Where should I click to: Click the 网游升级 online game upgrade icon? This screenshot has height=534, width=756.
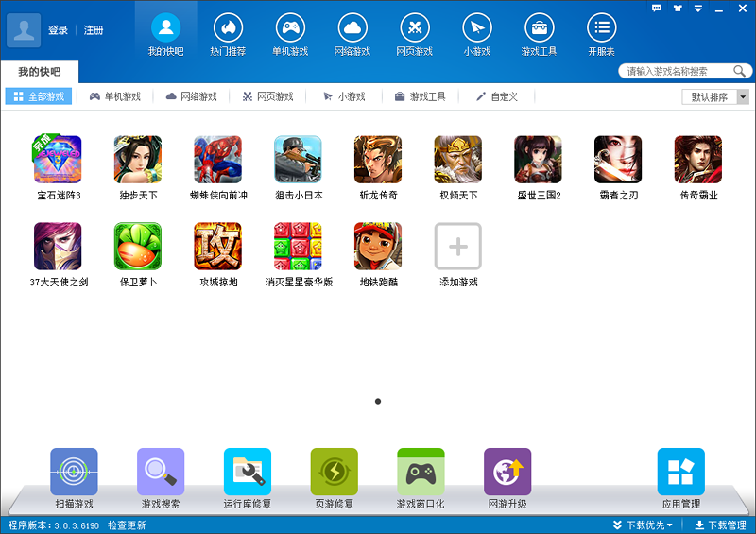click(507, 473)
